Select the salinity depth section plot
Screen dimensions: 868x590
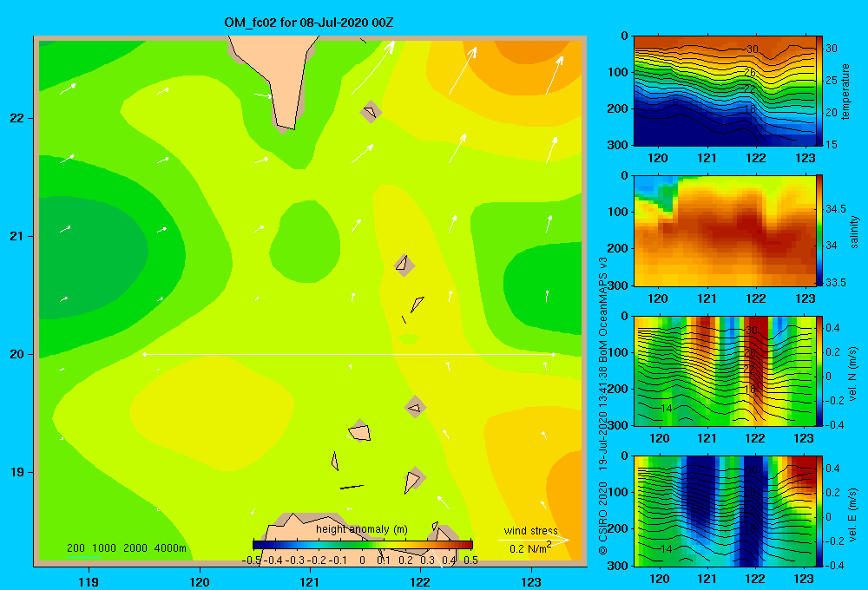tap(725, 231)
